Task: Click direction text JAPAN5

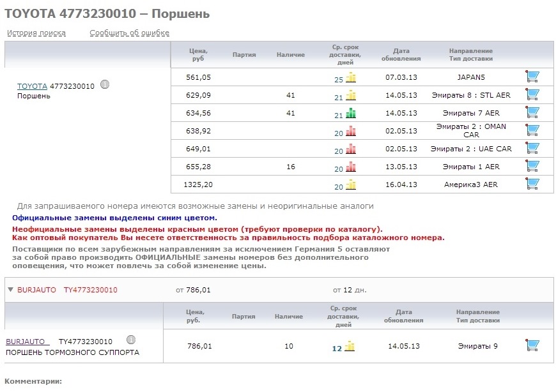Action: 471,77
